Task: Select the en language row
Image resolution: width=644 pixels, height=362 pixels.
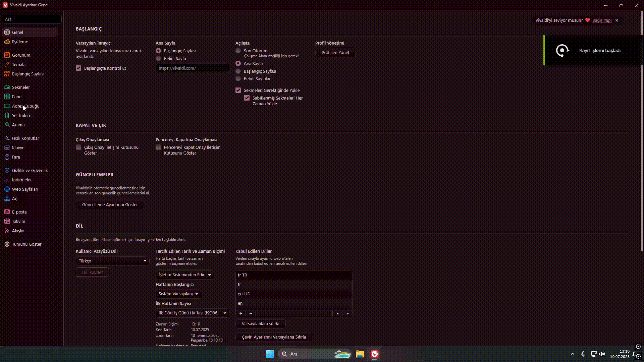Action: (294, 303)
